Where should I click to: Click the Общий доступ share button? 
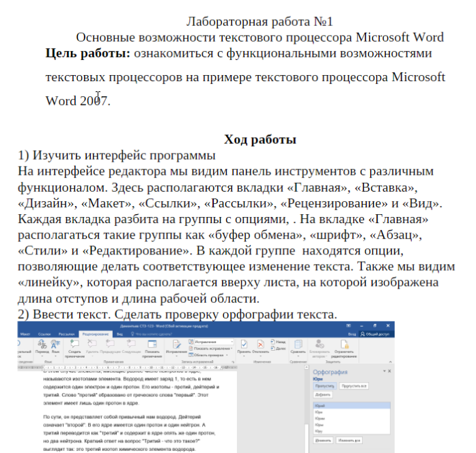click(x=375, y=334)
